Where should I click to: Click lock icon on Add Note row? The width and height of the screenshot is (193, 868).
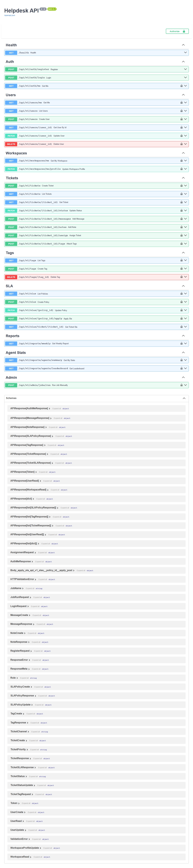point(181,227)
